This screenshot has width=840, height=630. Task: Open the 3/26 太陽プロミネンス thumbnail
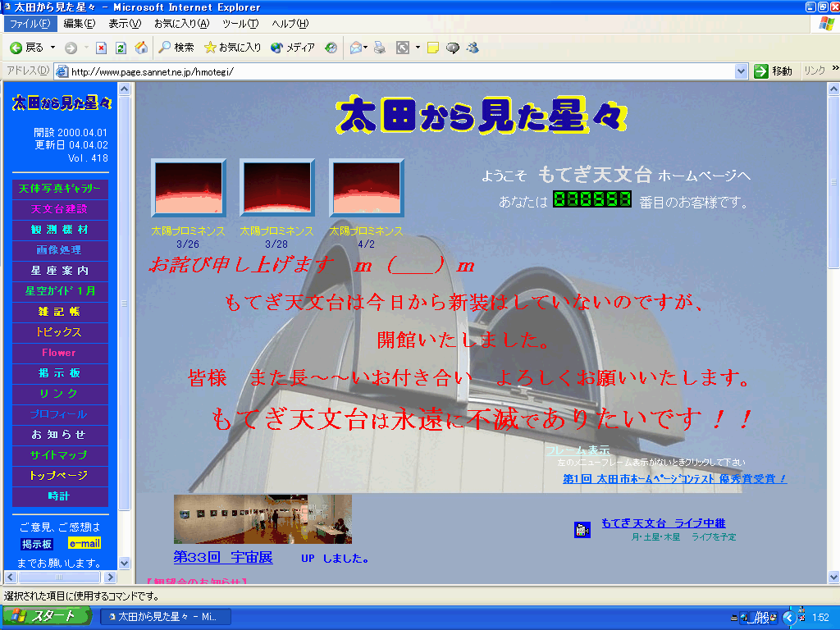click(189, 189)
